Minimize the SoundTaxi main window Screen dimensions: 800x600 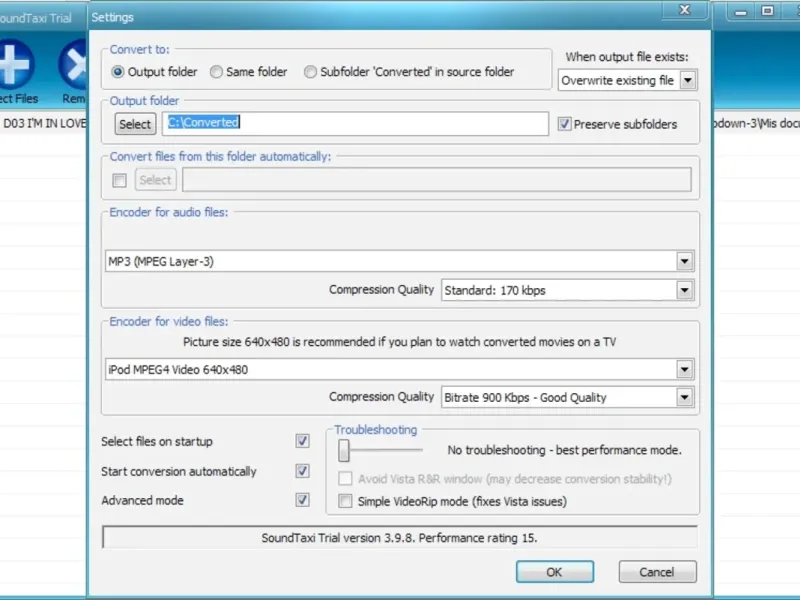point(741,11)
